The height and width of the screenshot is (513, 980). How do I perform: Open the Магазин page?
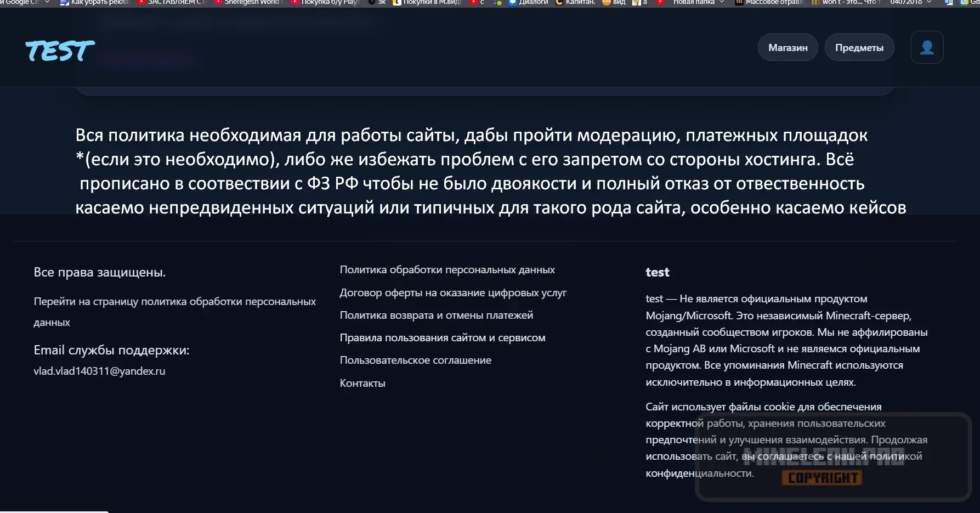click(x=788, y=48)
